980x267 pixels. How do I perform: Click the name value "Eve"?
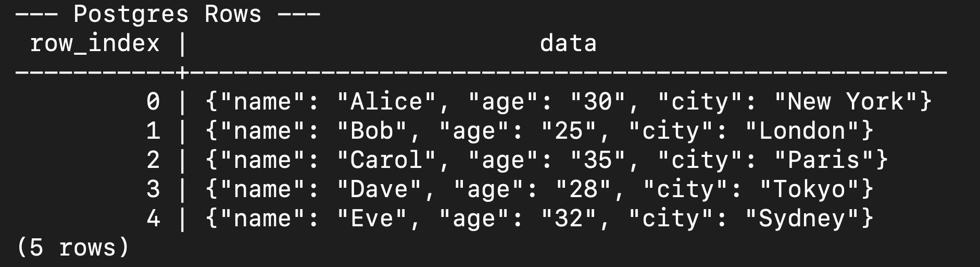pos(372,219)
